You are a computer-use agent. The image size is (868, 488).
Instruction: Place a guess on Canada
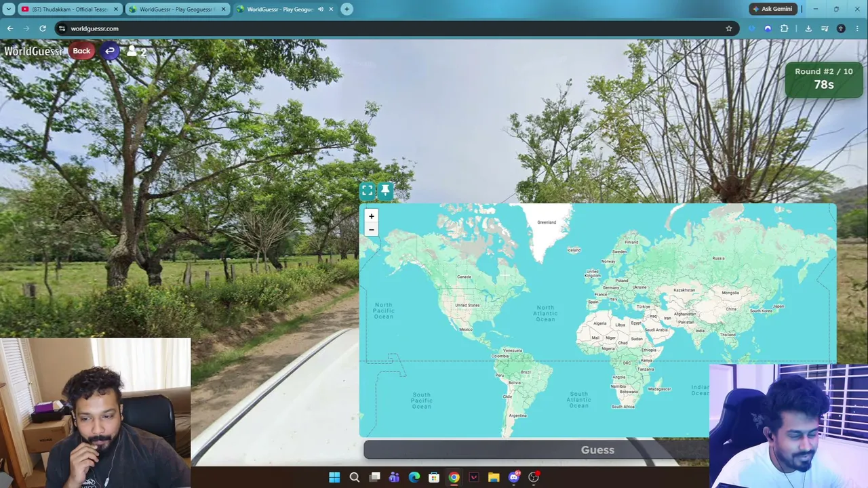point(464,277)
